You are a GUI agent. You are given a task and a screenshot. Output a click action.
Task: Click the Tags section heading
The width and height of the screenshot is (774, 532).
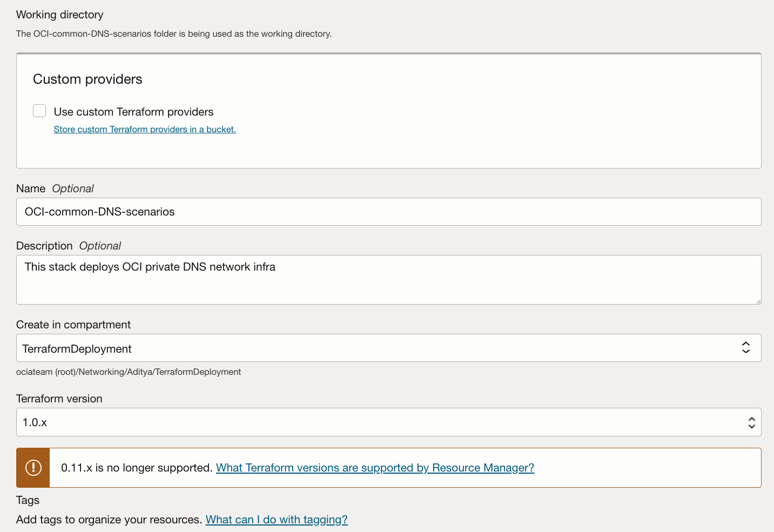pos(28,500)
